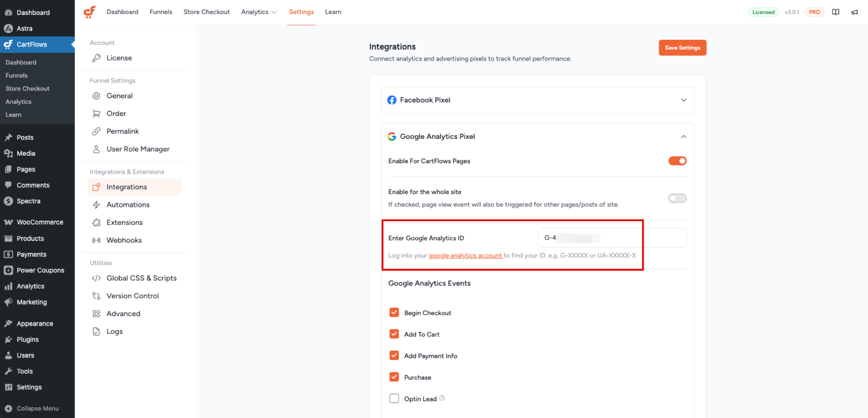Click the General gear icon

(x=96, y=96)
